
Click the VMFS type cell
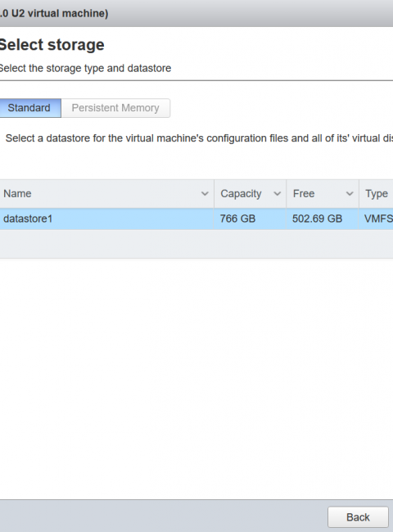pos(376,219)
